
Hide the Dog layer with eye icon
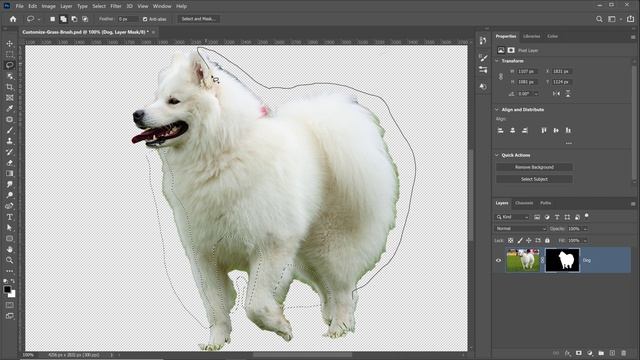tap(498, 260)
